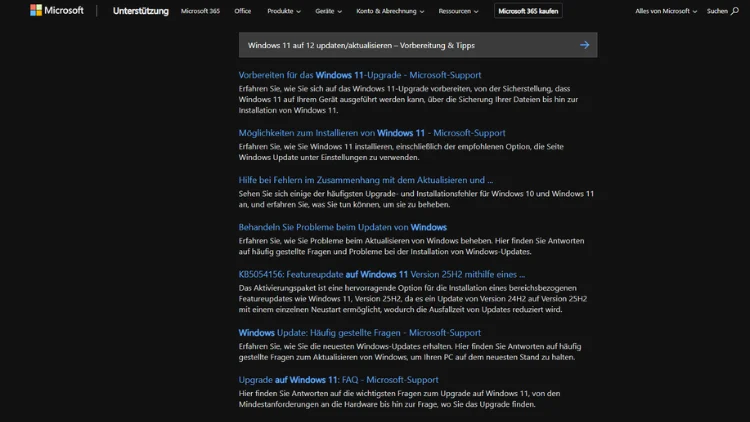This screenshot has width=750, height=422.
Task: Expand the Alles von Microsoft menu
Action: pyautogui.click(x=666, y=11)
